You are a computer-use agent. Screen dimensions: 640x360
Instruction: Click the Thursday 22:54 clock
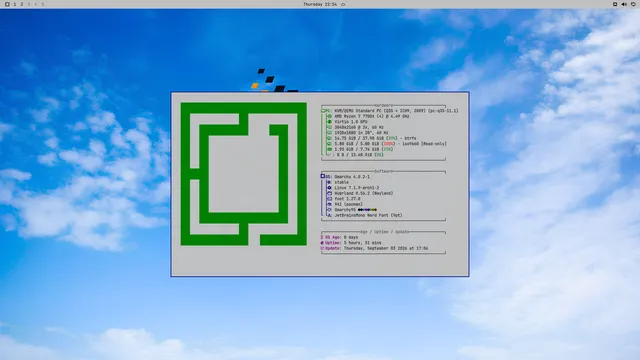tap(320, 4)
